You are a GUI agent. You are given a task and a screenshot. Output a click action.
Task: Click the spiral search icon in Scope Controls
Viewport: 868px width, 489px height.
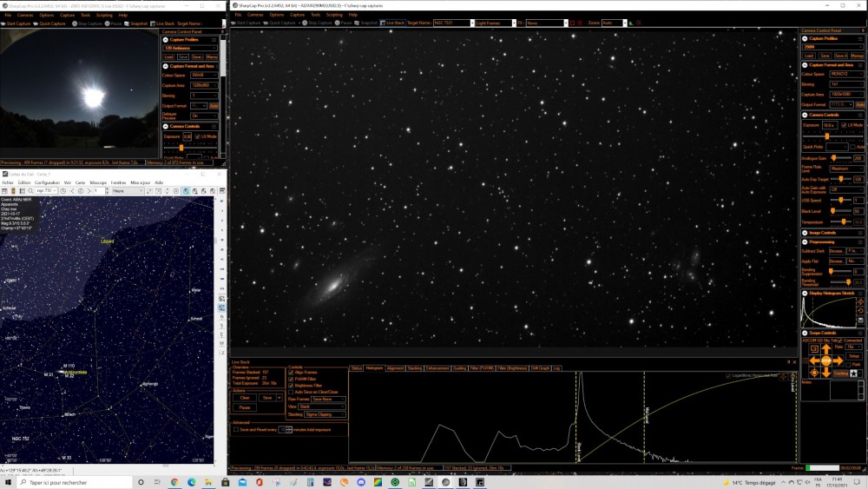click(x=814, y=349)
